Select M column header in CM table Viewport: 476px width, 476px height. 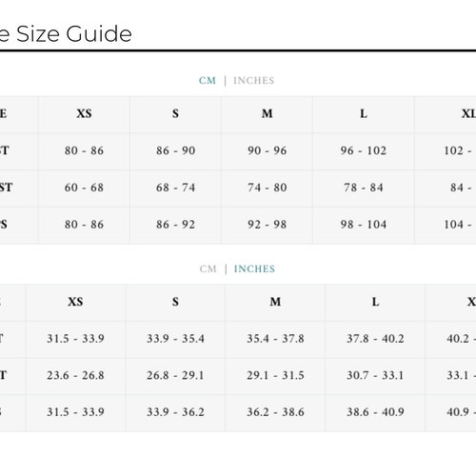(268, 113)
